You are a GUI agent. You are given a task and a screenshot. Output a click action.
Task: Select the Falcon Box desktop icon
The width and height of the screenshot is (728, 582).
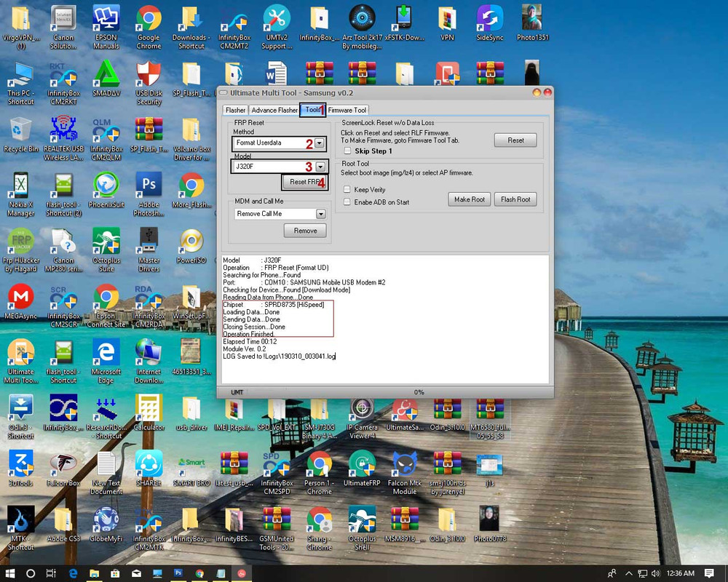click(63, 469)
